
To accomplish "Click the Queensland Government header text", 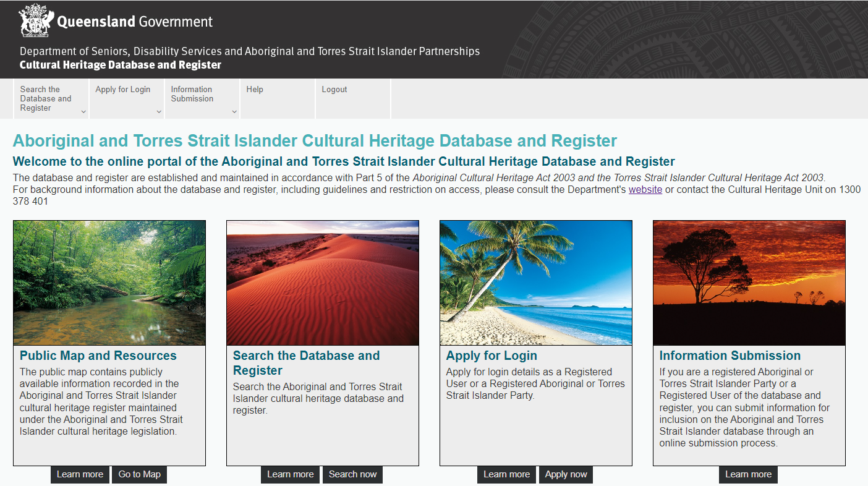I will pos(135,22).
